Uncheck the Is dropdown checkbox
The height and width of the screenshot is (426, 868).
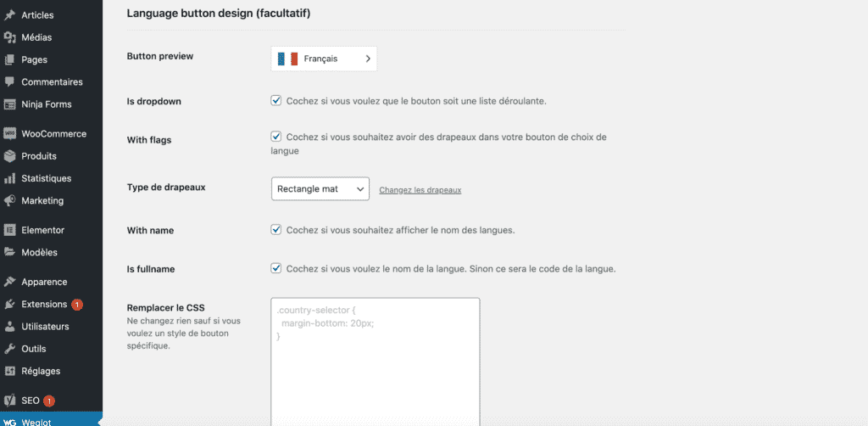pos(276,101)
